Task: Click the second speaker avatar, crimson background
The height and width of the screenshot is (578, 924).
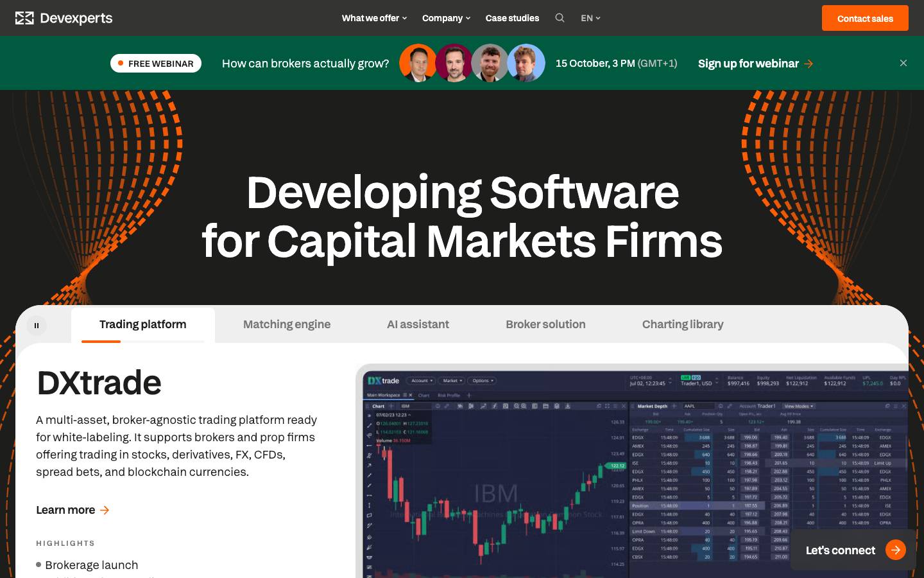Action: point(454,63)
